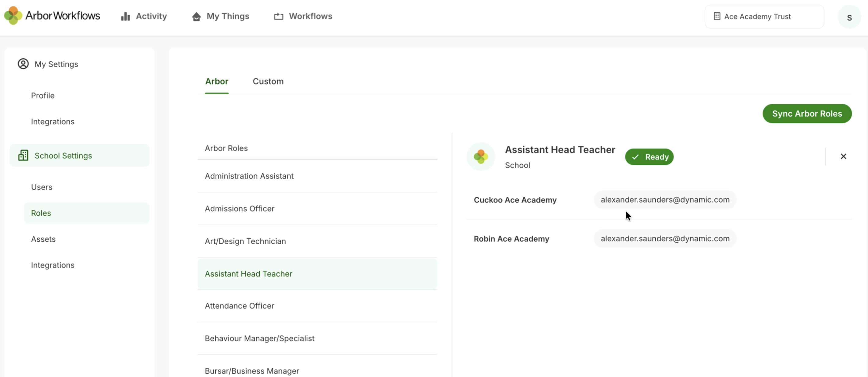The image size is (868, 377).
Task: Click the building icon beside Ace Academy Trust
Action: pos(717,16)
